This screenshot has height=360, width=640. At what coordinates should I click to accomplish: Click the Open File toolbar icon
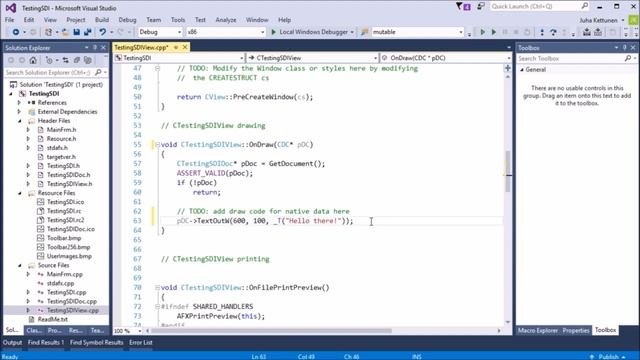(65, 32)
